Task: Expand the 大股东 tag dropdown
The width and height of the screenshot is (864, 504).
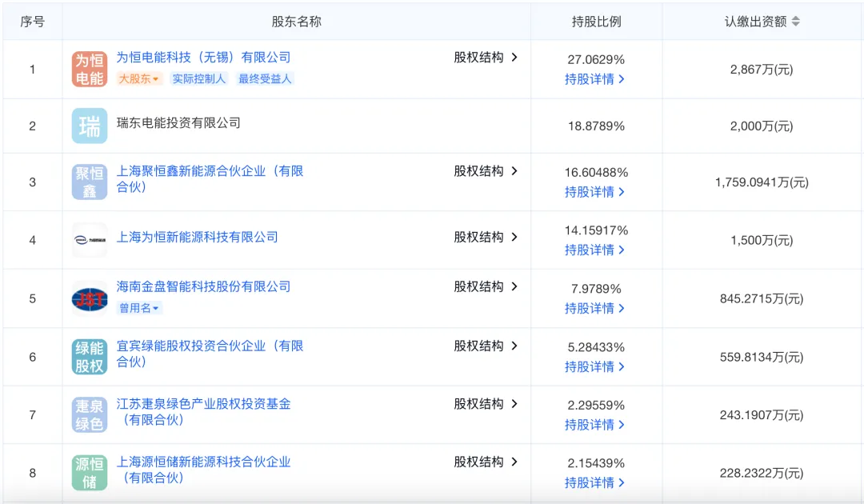Action: tap(139, 78)
